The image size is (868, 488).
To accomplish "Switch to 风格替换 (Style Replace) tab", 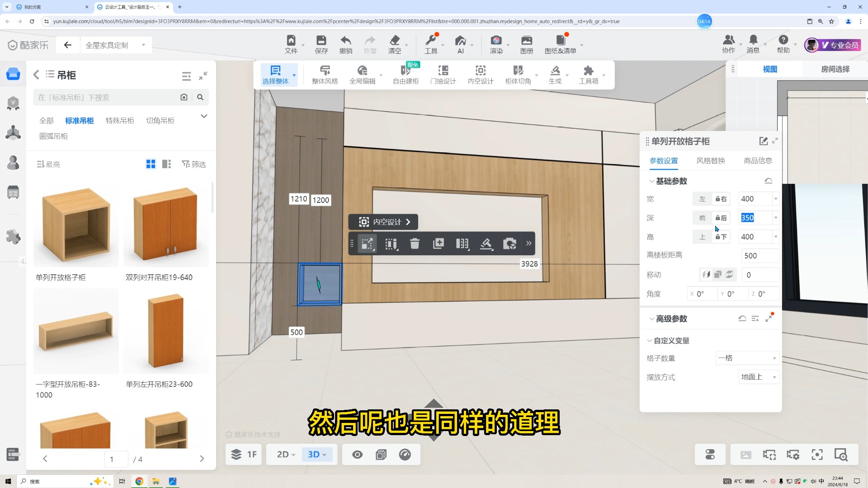I will pos(711,160).
